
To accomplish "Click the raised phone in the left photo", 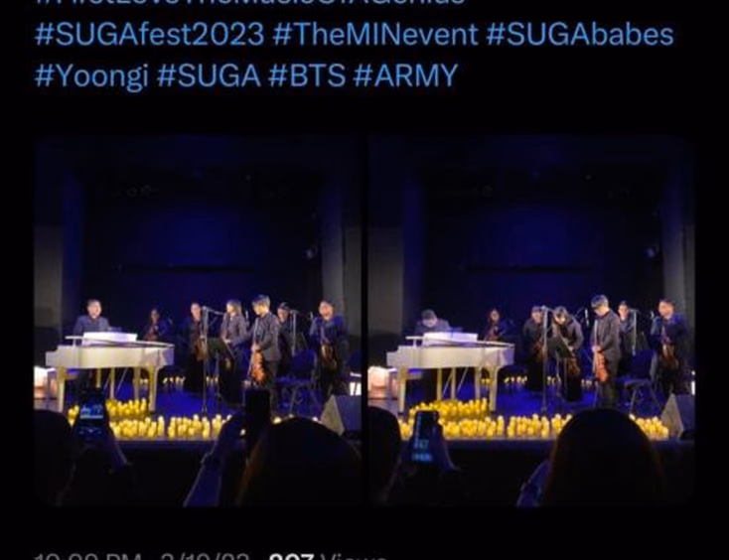I will click(x=92, y=415).
